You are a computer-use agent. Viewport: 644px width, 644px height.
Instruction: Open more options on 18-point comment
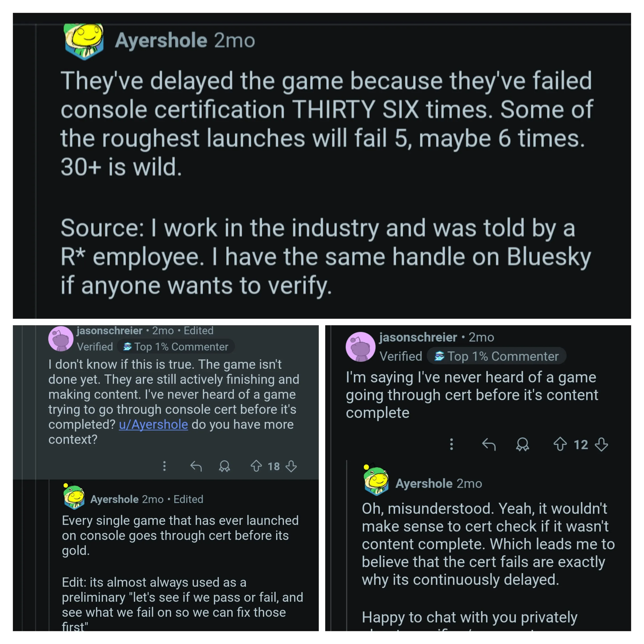tap(164, 466)
